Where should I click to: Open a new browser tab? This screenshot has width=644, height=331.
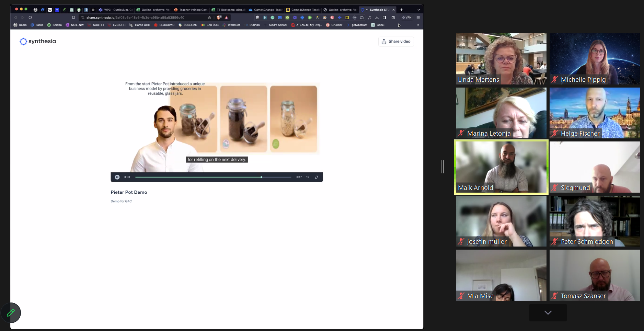click(x=401, y=10)
